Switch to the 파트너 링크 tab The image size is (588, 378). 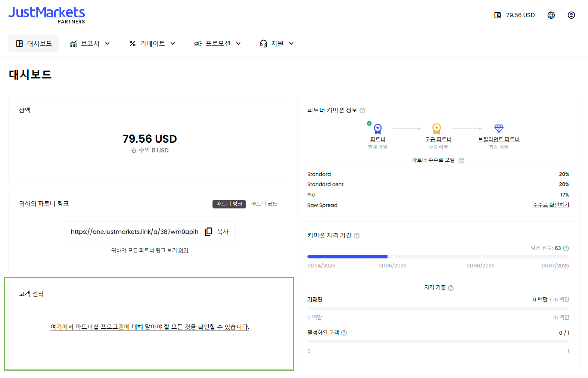click(229, 204)
